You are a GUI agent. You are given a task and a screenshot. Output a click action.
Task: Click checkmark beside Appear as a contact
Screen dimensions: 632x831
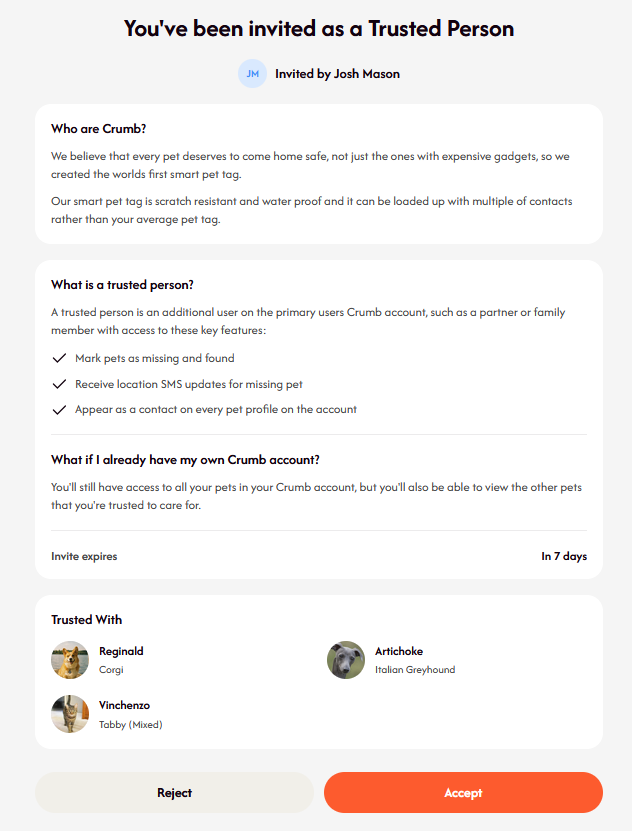point(59,410)
